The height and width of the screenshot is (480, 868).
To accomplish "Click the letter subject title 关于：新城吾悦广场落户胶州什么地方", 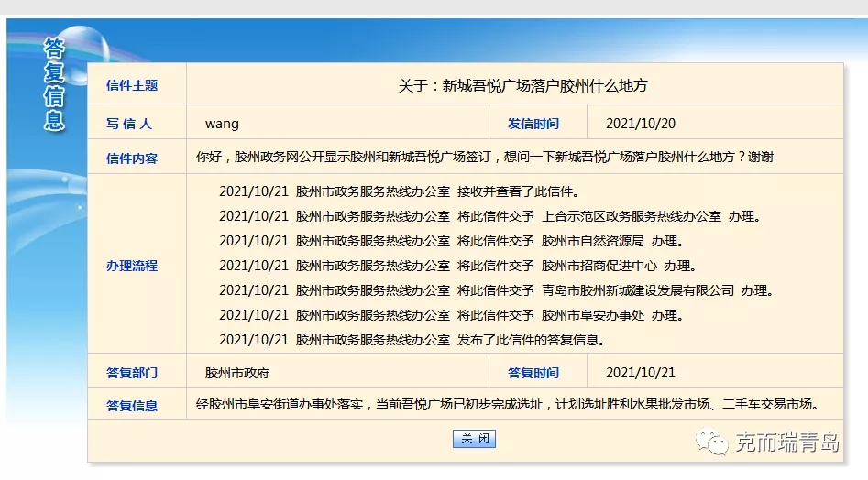I will pyautogui.click(x=522, y=85).
